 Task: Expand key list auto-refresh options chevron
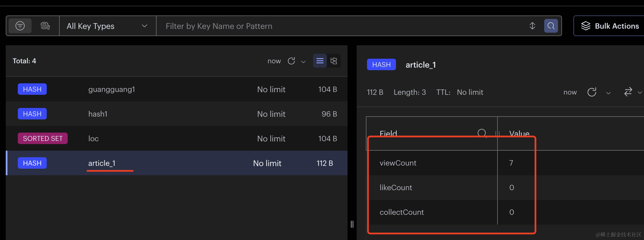point(303,62)
